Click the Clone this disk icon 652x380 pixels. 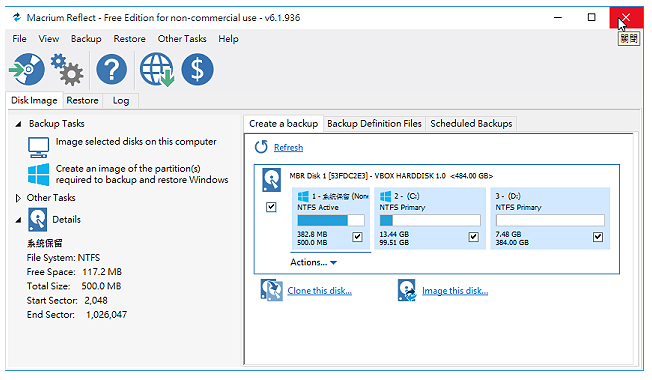pos(272,290)
